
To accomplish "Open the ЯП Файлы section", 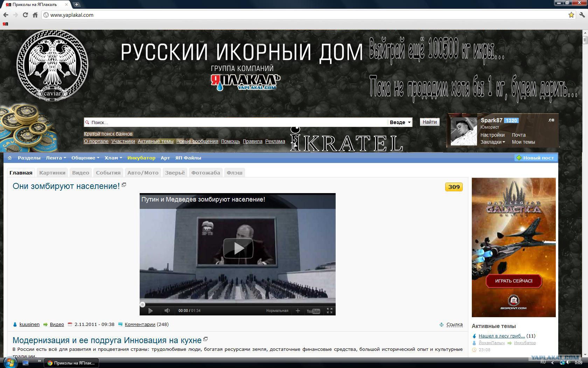I will point(188,158).
